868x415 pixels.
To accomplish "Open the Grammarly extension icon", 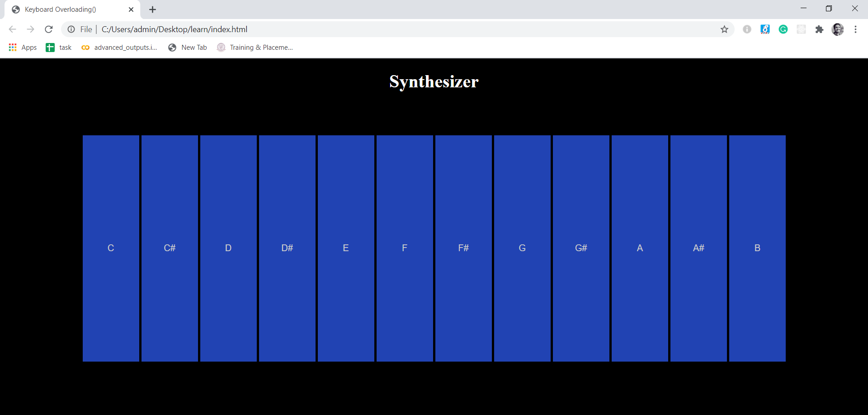I will (783, 29).
